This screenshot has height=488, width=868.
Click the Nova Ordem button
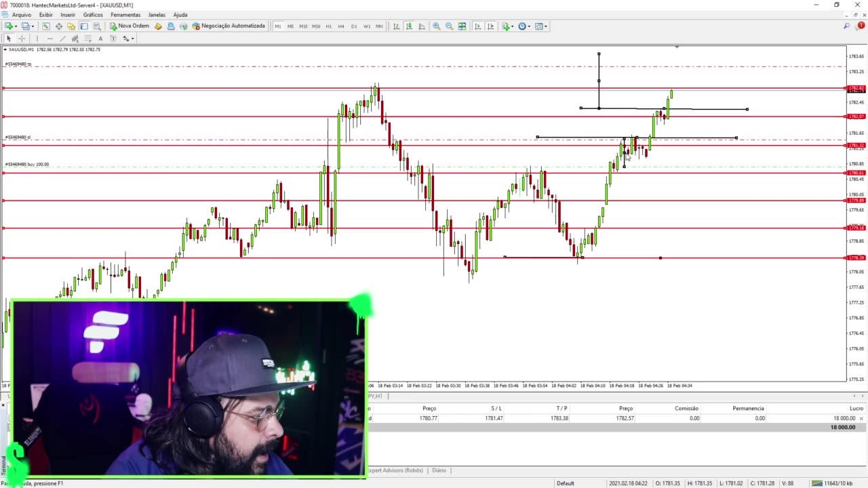point(130,26)
